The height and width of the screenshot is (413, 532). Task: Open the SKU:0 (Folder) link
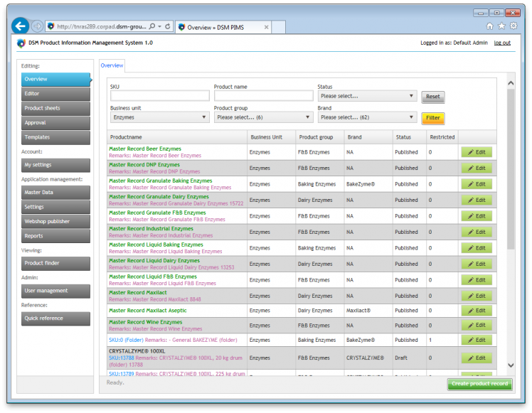coord(126,340)
